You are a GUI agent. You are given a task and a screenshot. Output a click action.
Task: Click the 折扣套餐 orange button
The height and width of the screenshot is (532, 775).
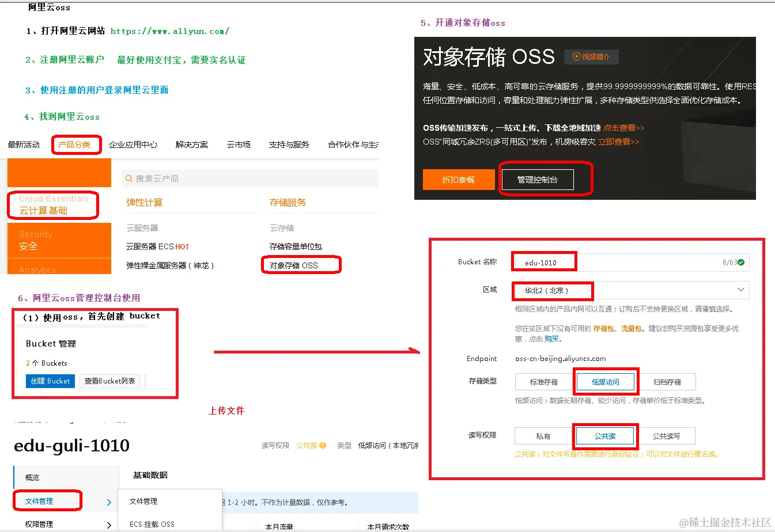[x=459, y=180]
